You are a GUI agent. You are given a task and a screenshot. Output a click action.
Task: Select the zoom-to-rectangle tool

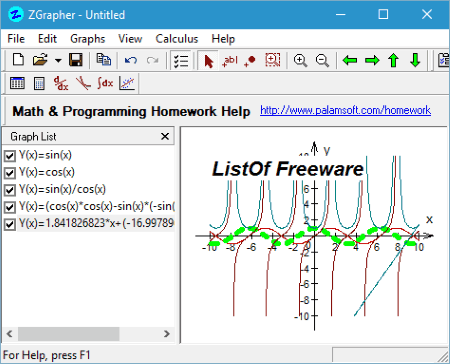point(272,60)
